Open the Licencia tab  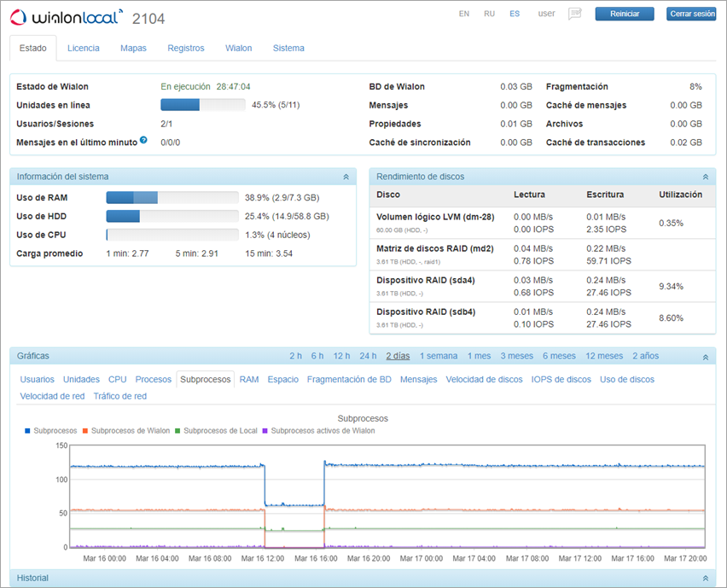tap(84, 48)
